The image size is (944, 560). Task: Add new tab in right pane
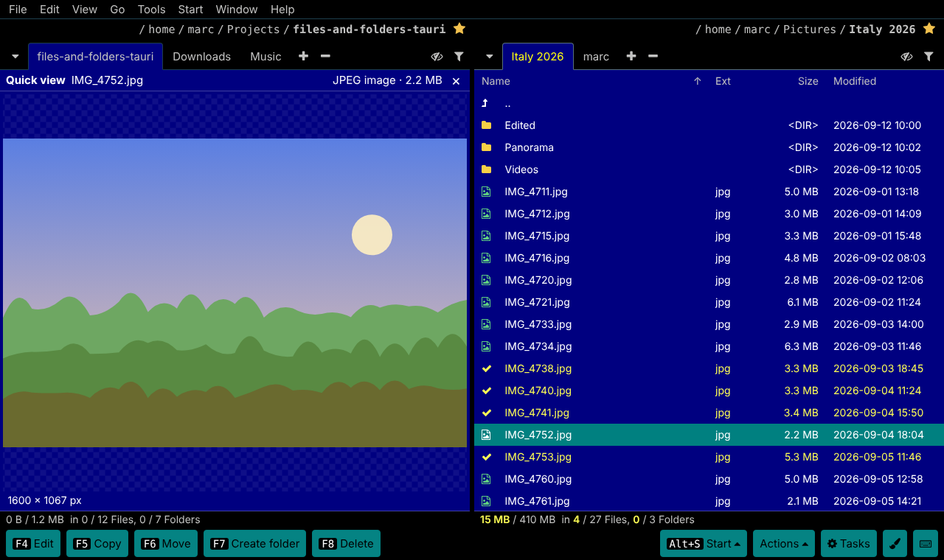(631, 56)
